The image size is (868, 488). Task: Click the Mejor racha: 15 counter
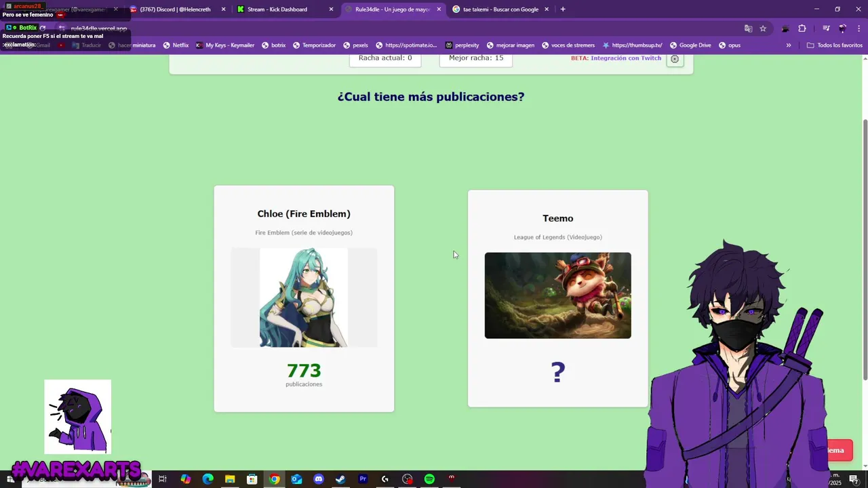(x=476, y=58)
